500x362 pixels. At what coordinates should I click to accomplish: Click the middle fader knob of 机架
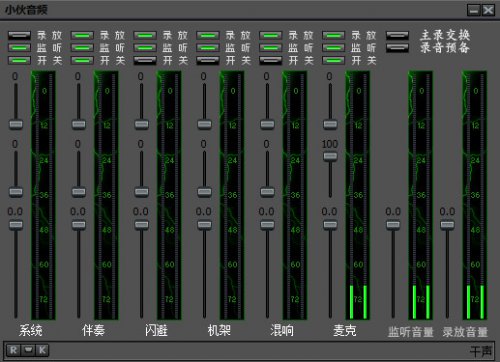204,192
